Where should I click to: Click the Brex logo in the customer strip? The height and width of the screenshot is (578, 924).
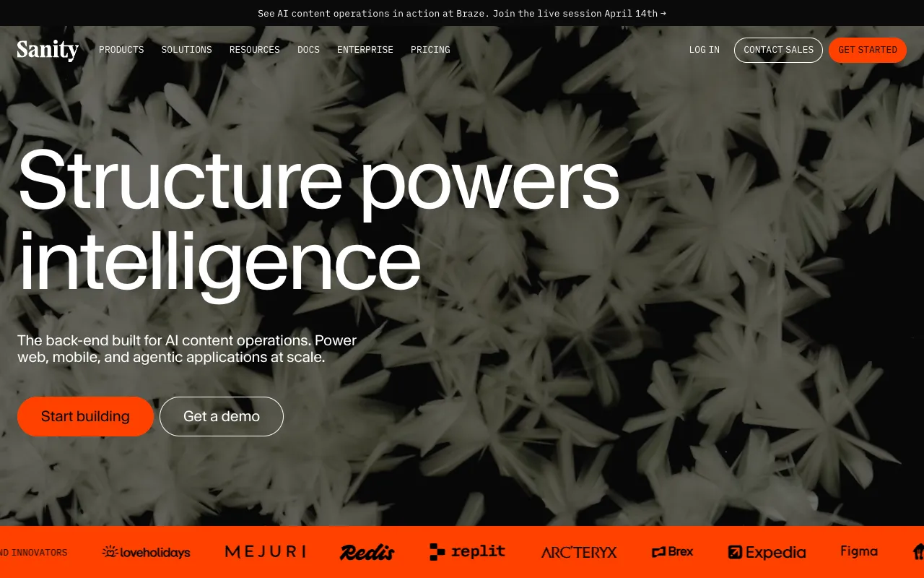(672, 552)
